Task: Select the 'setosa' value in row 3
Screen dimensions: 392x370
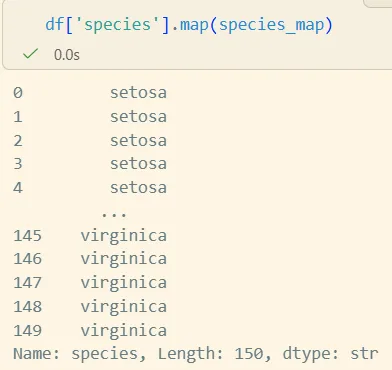Action: 138,164
